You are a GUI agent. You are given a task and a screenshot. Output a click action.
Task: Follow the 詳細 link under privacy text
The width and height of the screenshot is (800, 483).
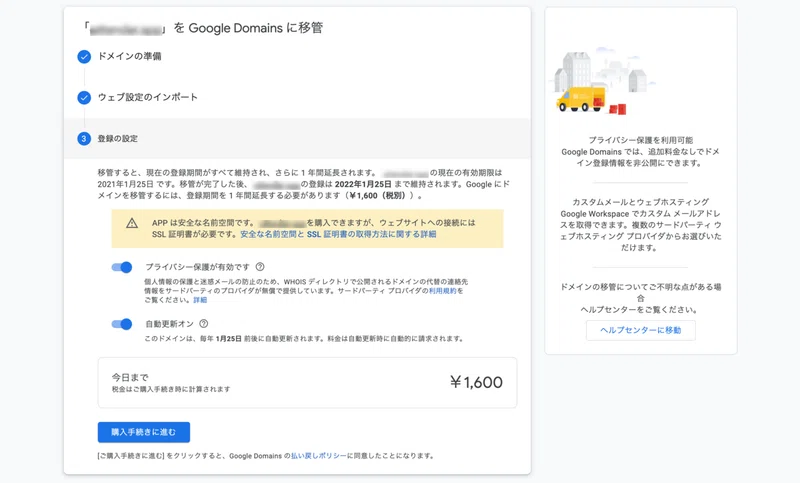click(x=200, y=300)
